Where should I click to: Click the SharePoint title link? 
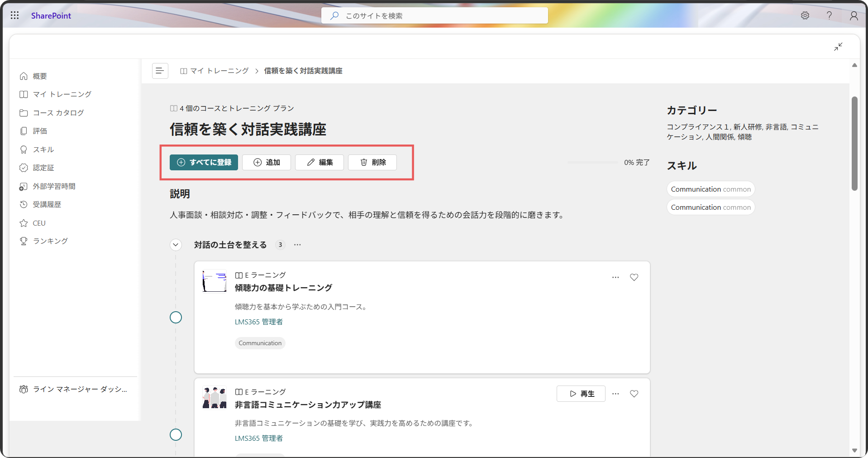(51, 15)
